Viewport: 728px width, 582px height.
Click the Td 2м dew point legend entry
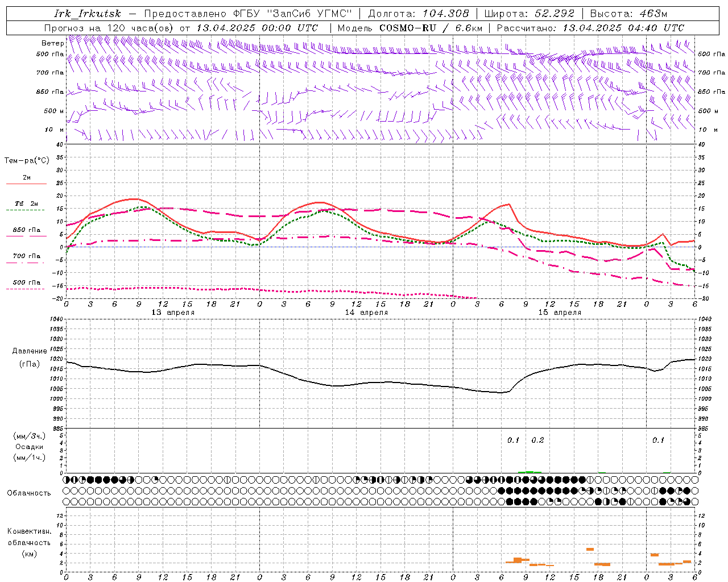coord(26,206)
